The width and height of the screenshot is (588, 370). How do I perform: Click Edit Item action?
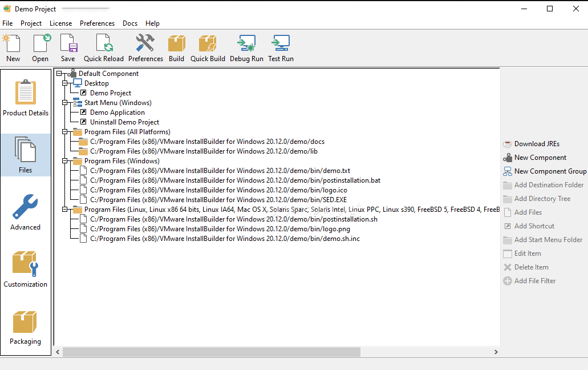[x=522, y=254]
